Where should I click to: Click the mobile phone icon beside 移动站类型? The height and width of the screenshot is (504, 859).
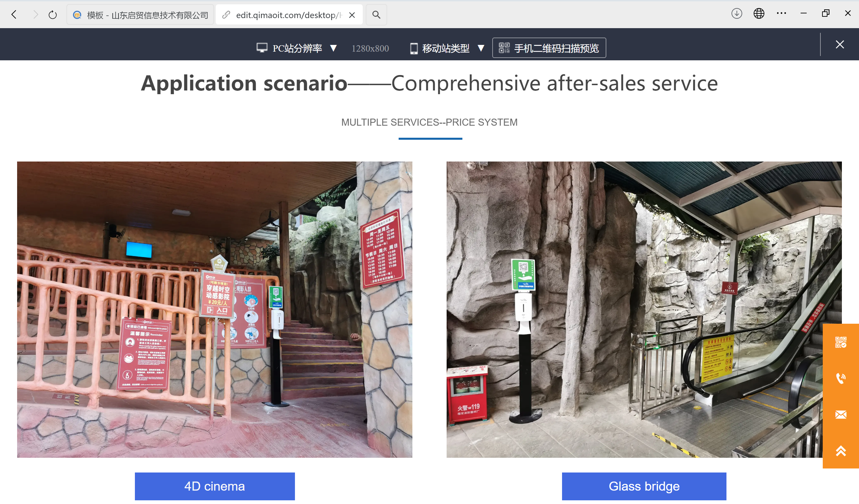pos(414,48)
